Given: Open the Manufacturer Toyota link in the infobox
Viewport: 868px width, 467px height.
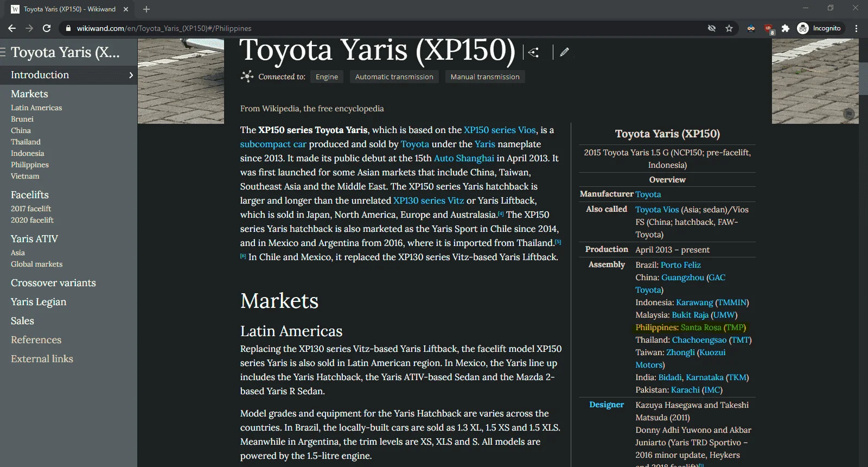Looking at the screenshot, I should tap(648, 194).
